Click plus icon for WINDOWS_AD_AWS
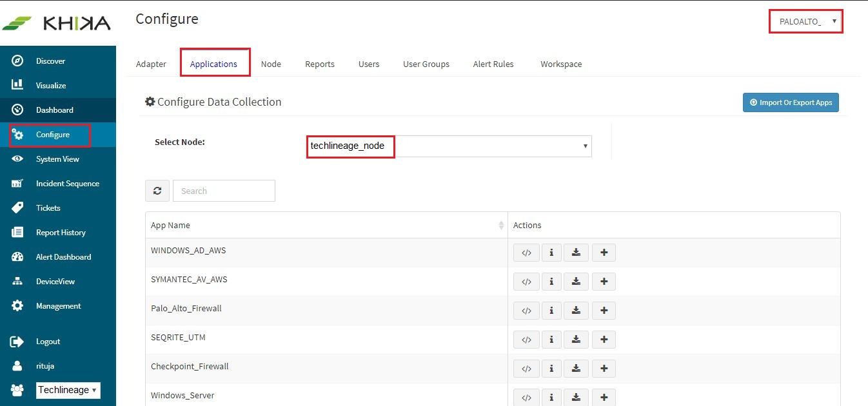This screenshot has height=406, width=868. coord(604,253)
